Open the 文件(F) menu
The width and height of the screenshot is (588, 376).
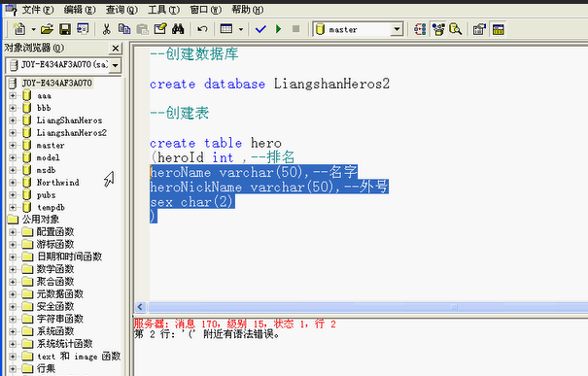coord(38,10)
